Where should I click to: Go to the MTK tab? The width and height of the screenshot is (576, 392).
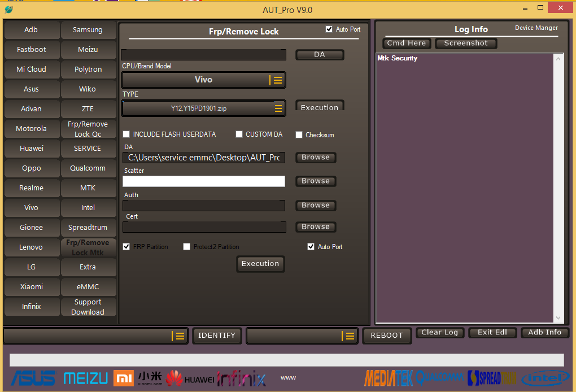point(88,188)
